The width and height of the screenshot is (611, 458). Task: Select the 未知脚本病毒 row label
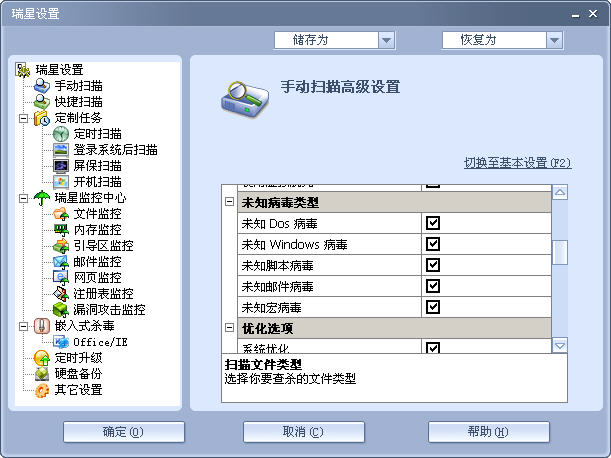pyautogui.click(x=277, y=265)
